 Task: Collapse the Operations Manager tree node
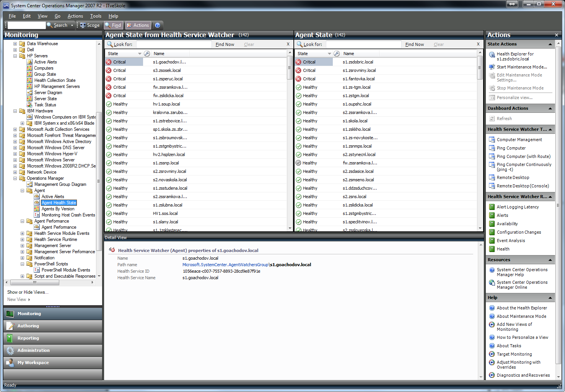(15, 178)
